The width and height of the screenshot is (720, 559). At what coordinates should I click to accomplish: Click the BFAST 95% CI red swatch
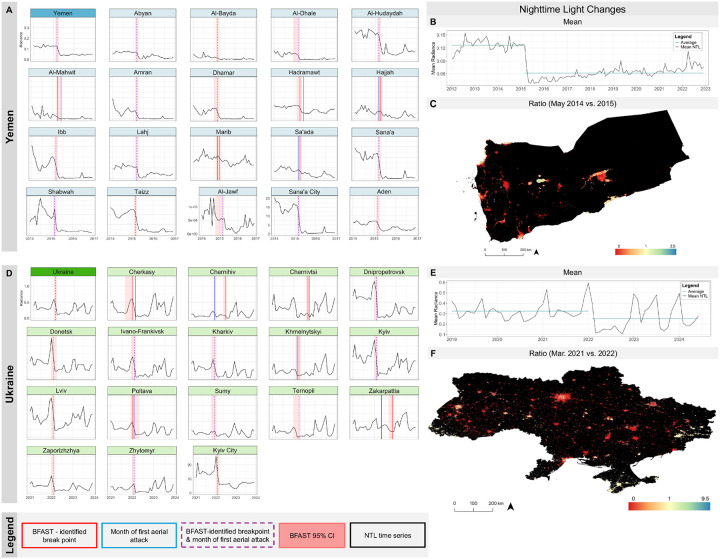coord(312,536)
